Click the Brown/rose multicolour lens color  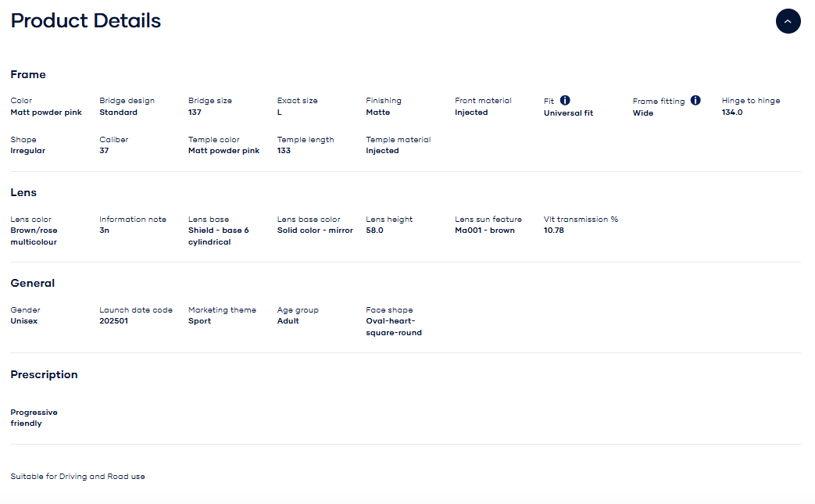click(x=34, y=236)
